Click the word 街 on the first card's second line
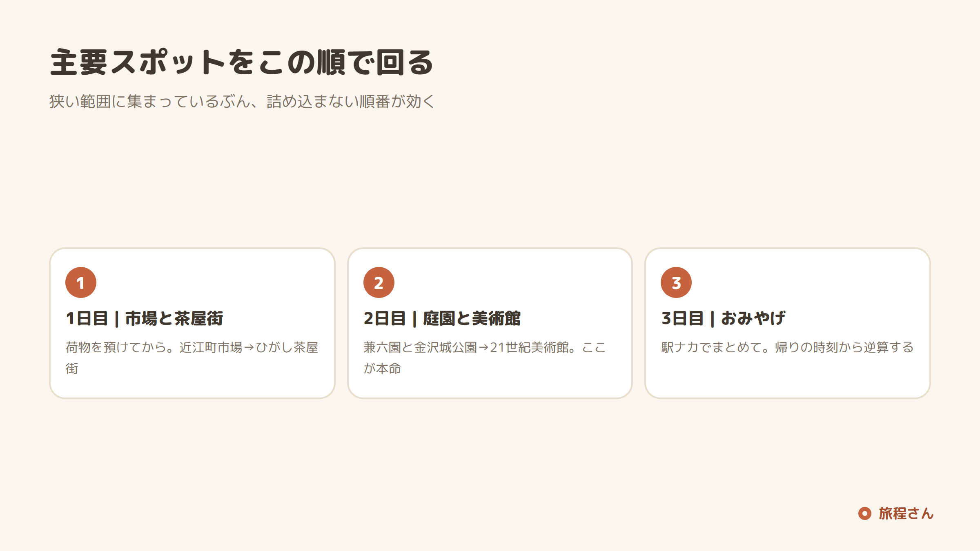Screen dimensions: 980x551 click(x=72, y=369)
